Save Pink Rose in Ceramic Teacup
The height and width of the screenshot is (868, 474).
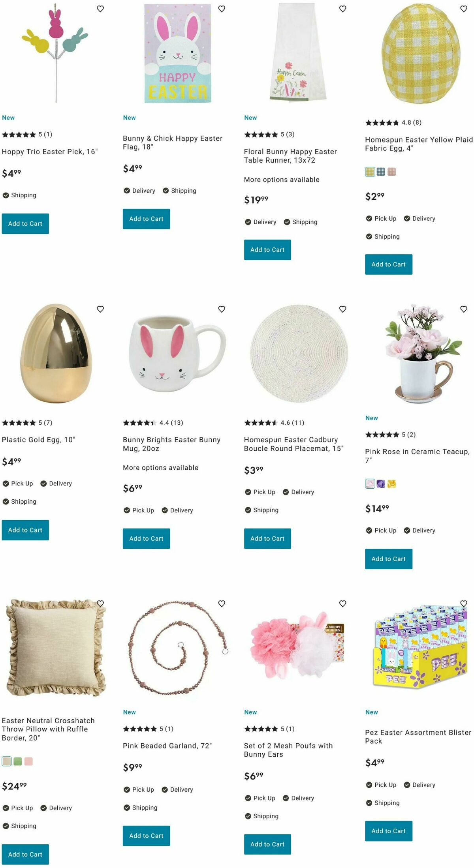pos(464,309)
